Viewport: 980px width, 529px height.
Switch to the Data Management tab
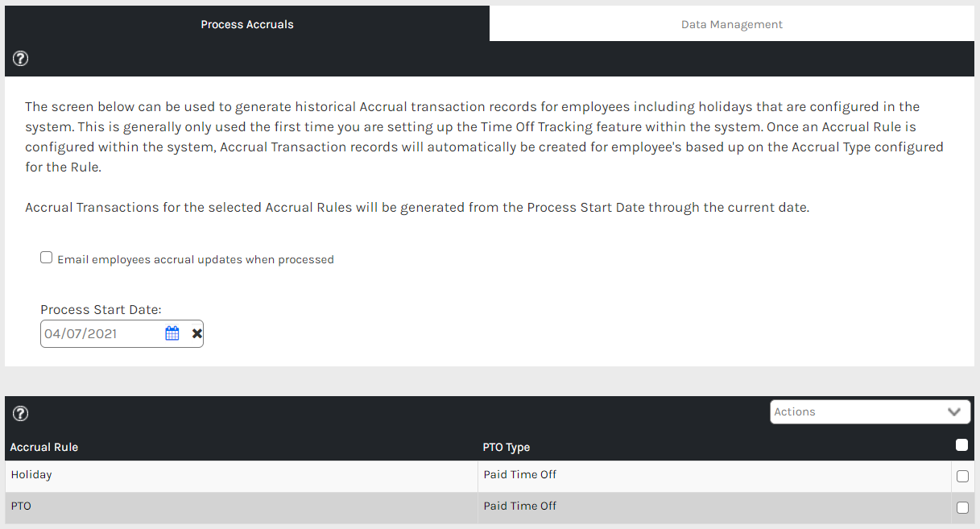(731, 24)
